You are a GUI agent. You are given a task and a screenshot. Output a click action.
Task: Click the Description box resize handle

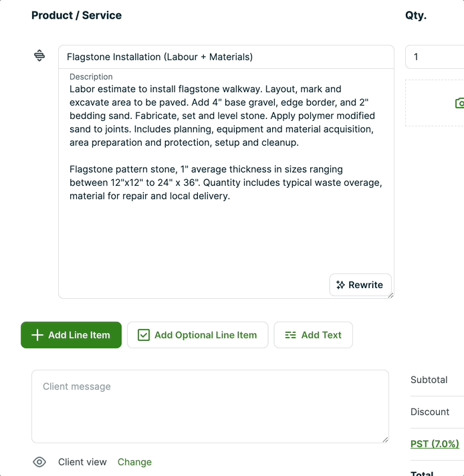390,295
